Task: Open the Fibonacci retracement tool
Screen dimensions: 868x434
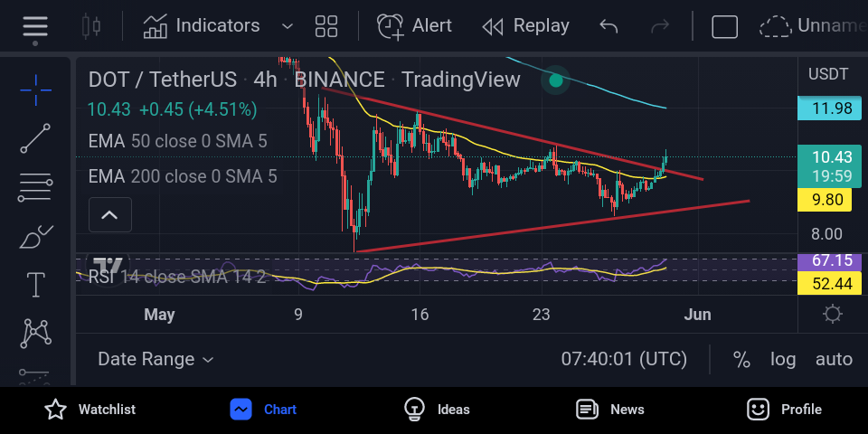Action: point(35,188)
